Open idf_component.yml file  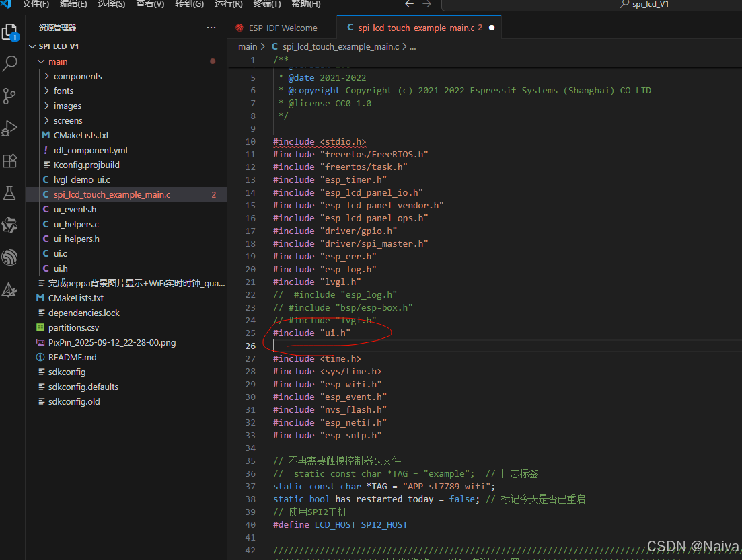coord(90,150)
